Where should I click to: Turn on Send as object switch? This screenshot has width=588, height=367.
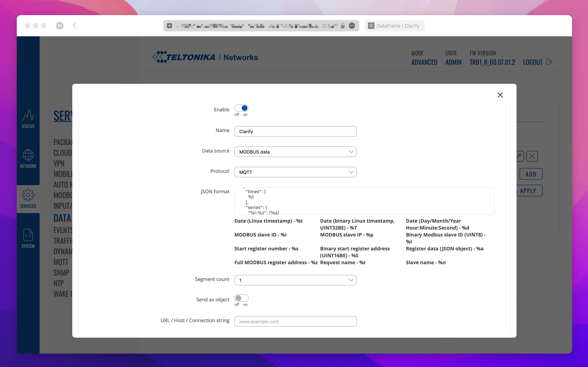(x=241, y=298)
